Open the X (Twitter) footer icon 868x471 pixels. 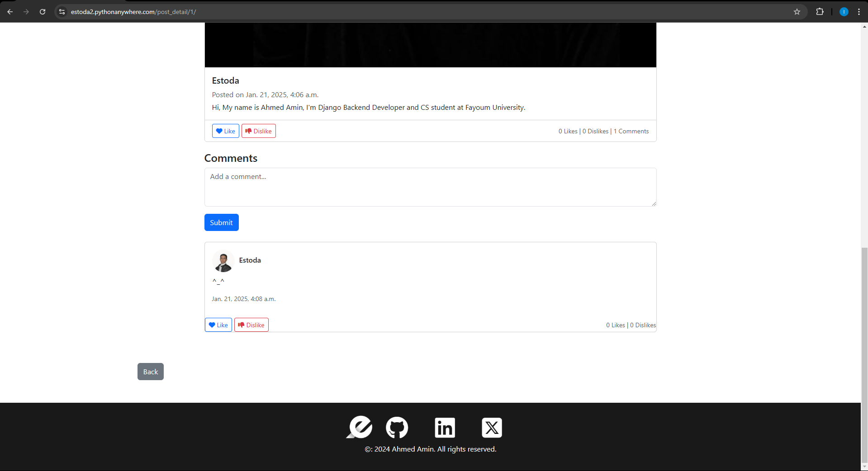[492, 428]
